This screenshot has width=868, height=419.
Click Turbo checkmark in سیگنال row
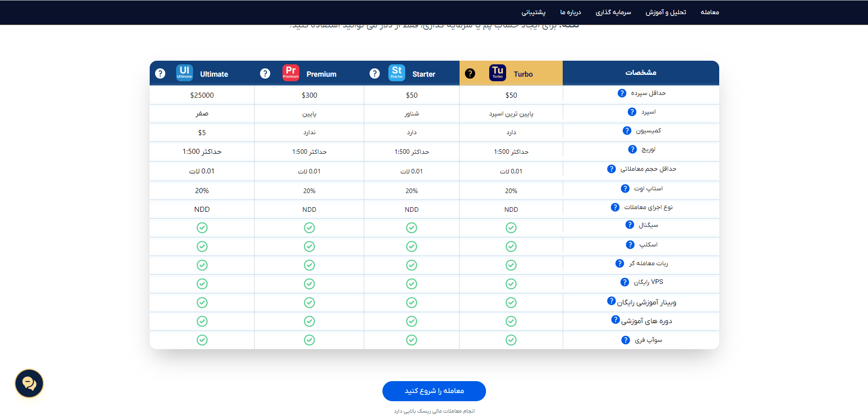(511, 228)
